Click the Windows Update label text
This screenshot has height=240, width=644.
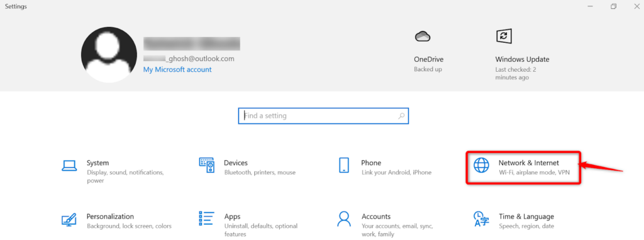pyautogui.click(x=522, y=59)
